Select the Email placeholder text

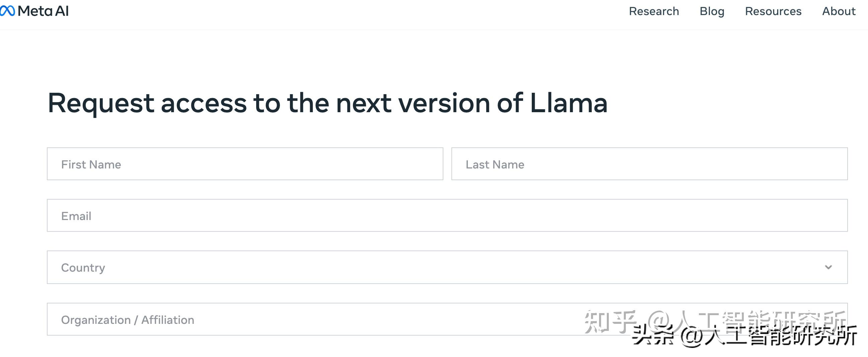[x=76, y=216]
